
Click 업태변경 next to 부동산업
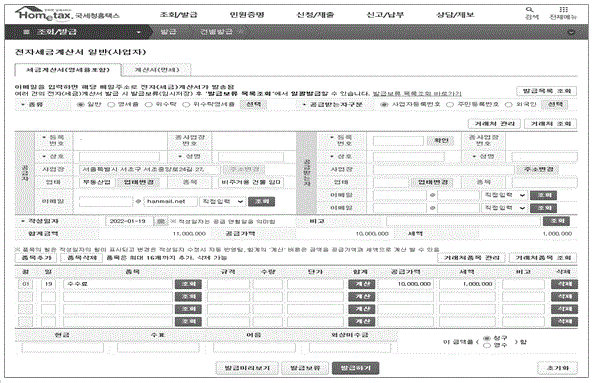(x=138, y=182)
